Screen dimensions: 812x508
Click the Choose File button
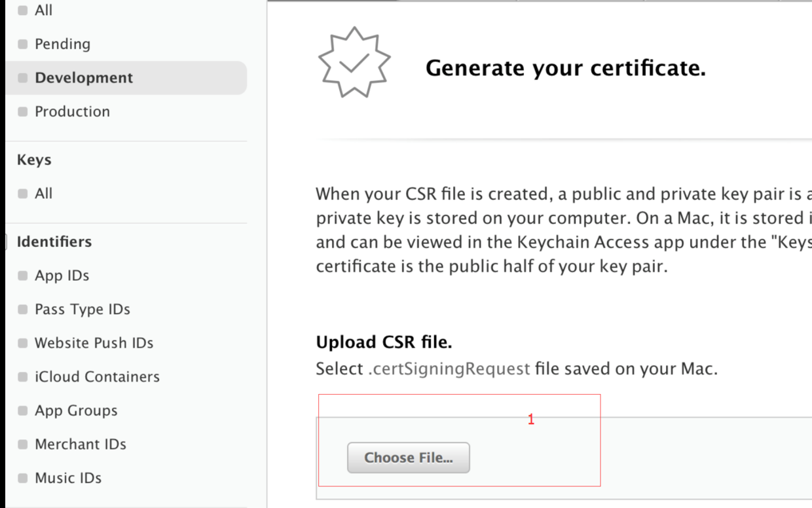tap(408, 458)
